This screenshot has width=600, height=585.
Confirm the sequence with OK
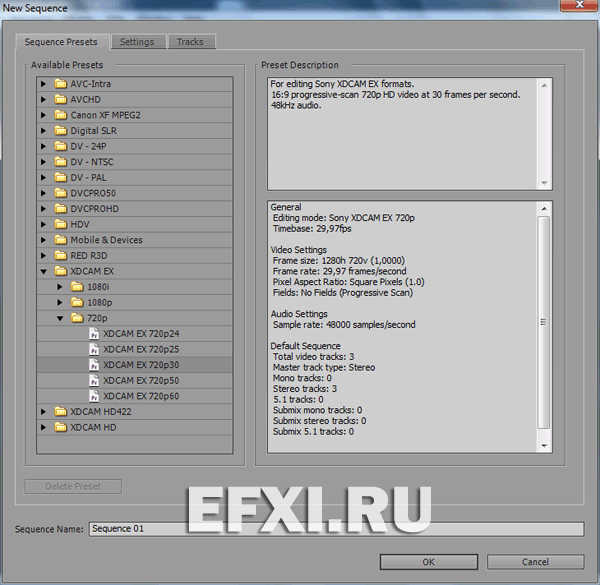pos(429,562)
